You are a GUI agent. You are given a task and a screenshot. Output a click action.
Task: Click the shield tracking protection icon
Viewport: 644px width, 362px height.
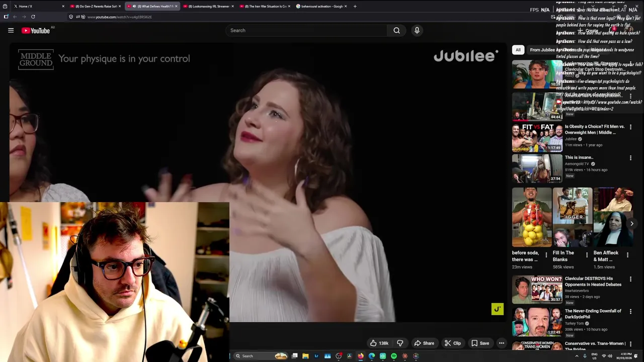click(x=71, y=17)
